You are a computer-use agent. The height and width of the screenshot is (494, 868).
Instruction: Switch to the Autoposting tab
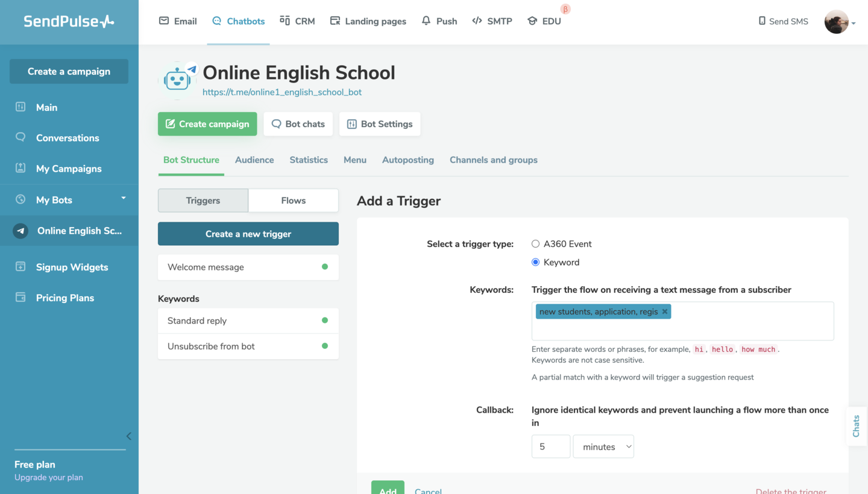pyautogui.click(x=408, y=160)
